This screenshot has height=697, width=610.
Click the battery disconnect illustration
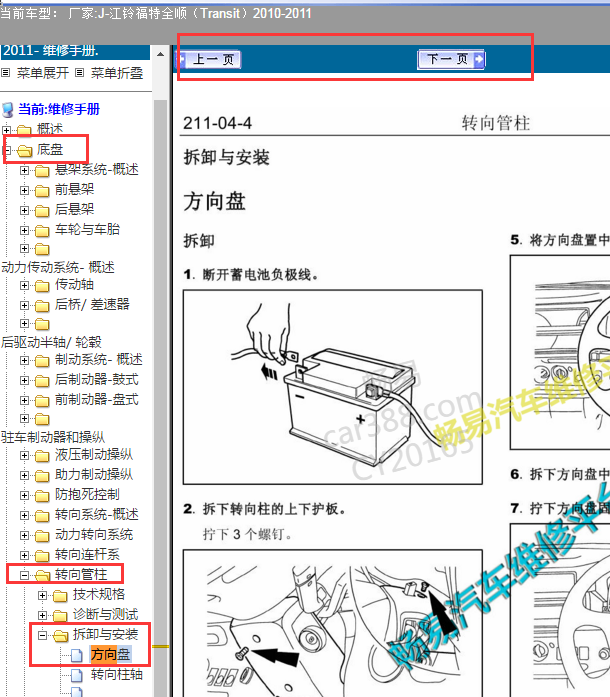click(x=333, y=387)
